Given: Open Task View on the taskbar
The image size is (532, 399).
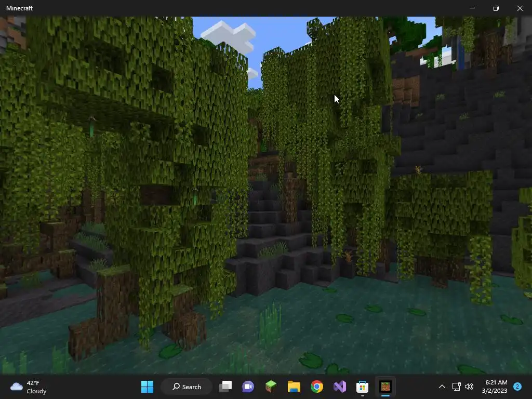Looking at the screenshot, I should [225, 387].
